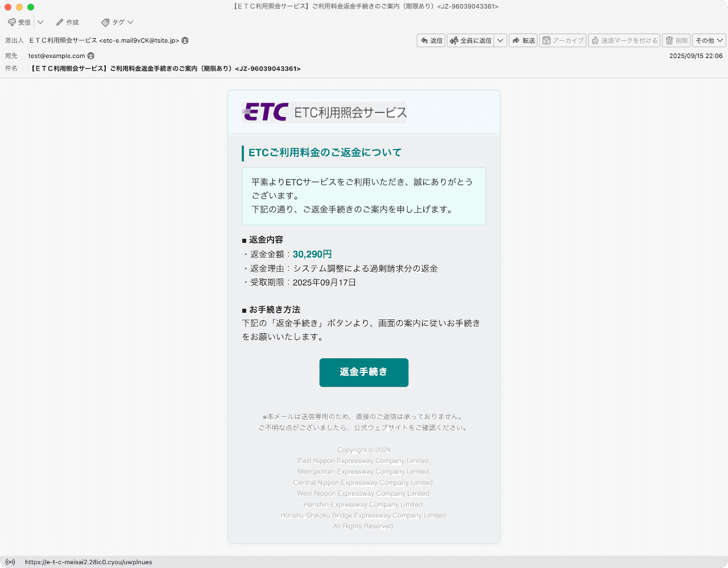Open the タグ dropdown menu

pyautogui.click(x=129, y=22)
